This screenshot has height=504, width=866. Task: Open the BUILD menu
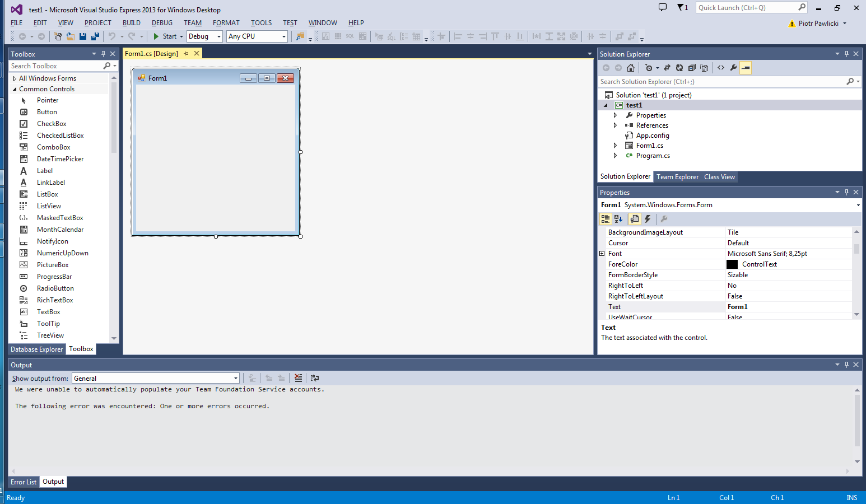[131, 23]
